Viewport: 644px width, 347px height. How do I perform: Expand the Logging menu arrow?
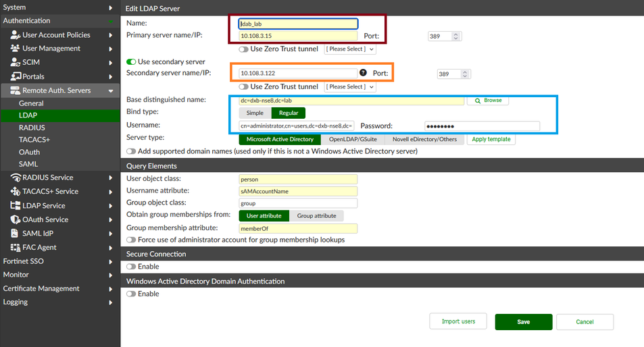click(110, 302)
